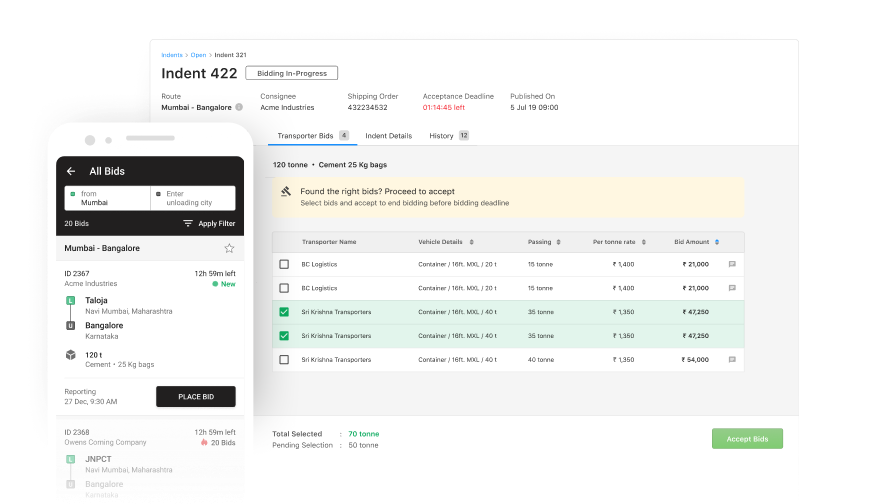Select the second BC Logistics bid checkbox
The image size is (874, 504).
click(x=284, y=288)
